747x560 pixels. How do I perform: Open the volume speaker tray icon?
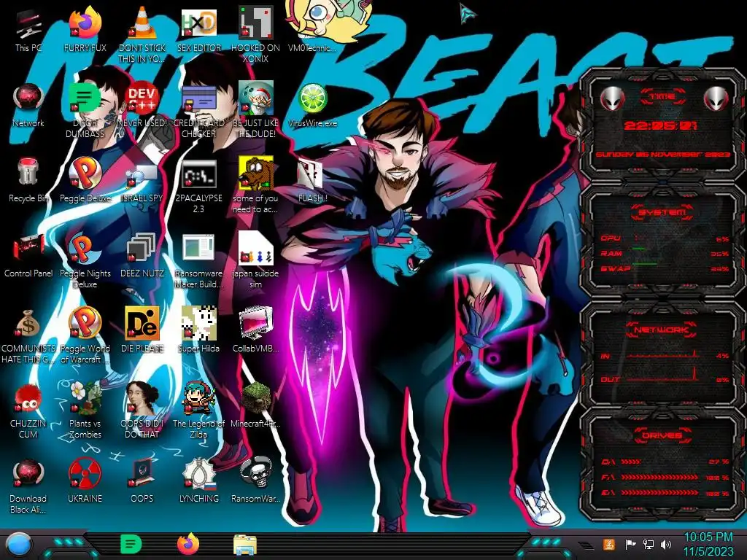point(666,545)
